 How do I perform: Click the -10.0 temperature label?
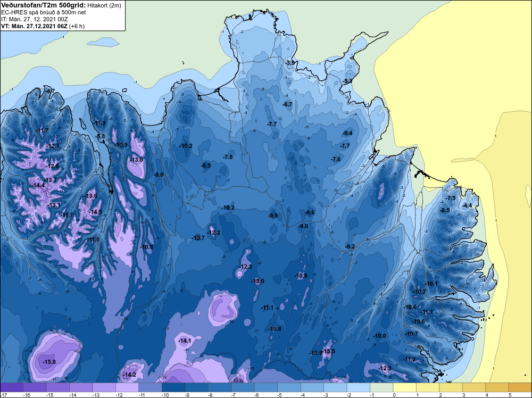click(380, 336)
